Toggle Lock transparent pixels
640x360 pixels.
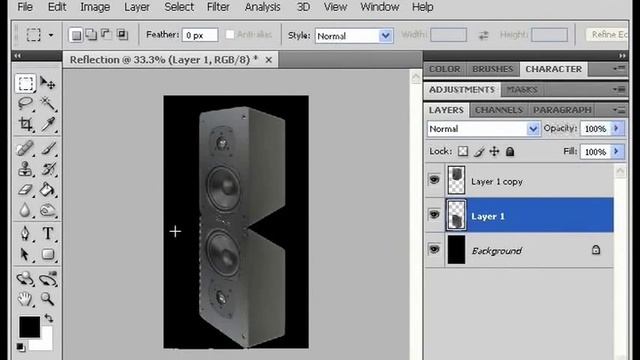pyautogui.click(x=463, y=151)
